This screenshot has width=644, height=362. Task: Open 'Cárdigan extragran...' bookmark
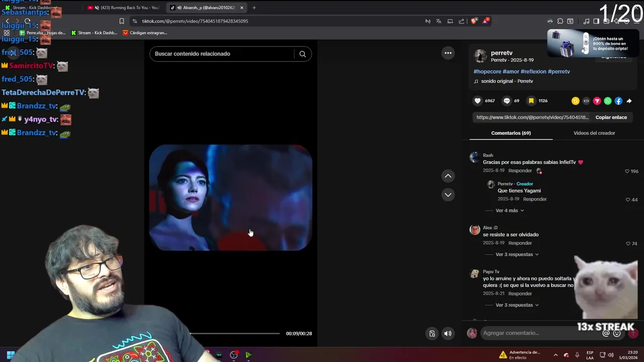pos(145,33)
